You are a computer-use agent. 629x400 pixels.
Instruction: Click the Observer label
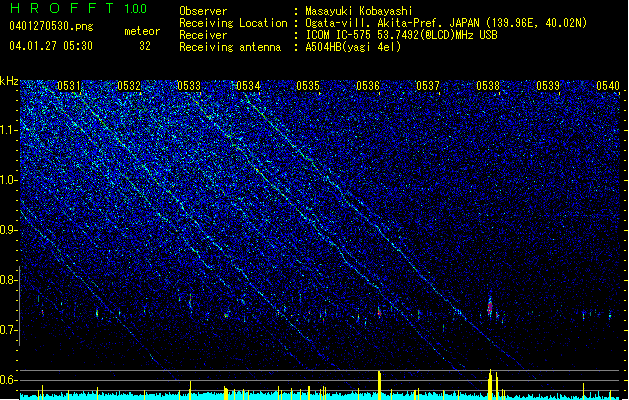coord(203,11)
